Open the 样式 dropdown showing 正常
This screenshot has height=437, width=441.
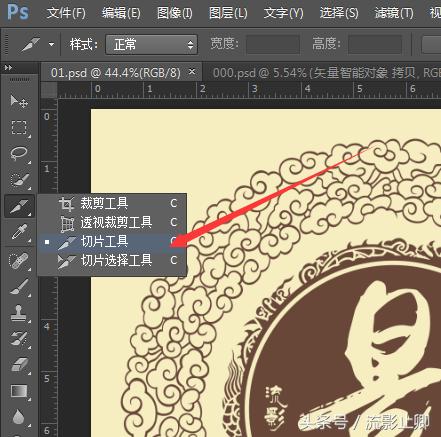point(152,44)
